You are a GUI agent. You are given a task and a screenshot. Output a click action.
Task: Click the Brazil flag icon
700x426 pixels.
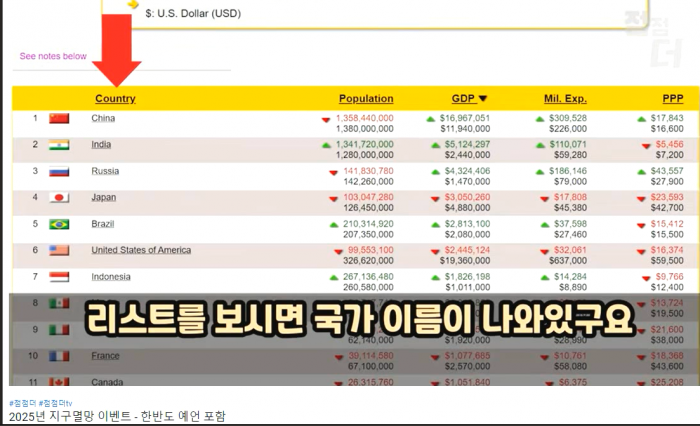click(x=58, y=224)
